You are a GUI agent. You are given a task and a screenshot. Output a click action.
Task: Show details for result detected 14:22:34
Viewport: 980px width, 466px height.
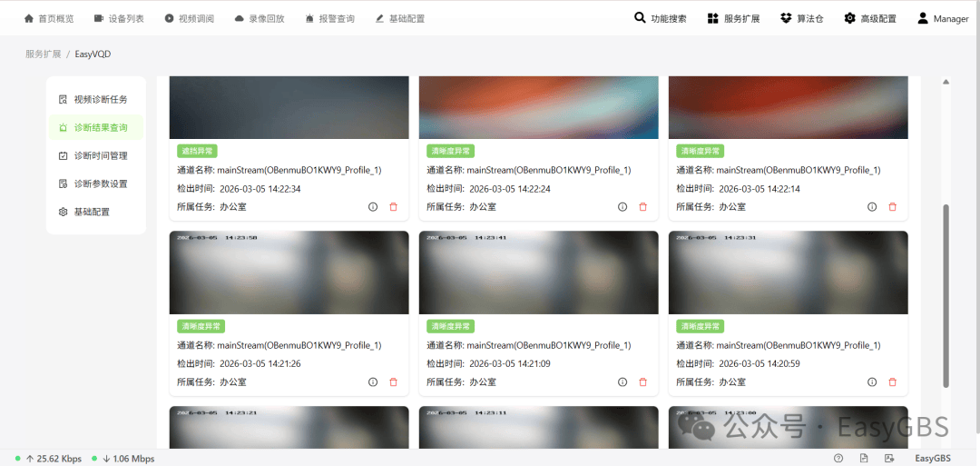tap(373, 207)
